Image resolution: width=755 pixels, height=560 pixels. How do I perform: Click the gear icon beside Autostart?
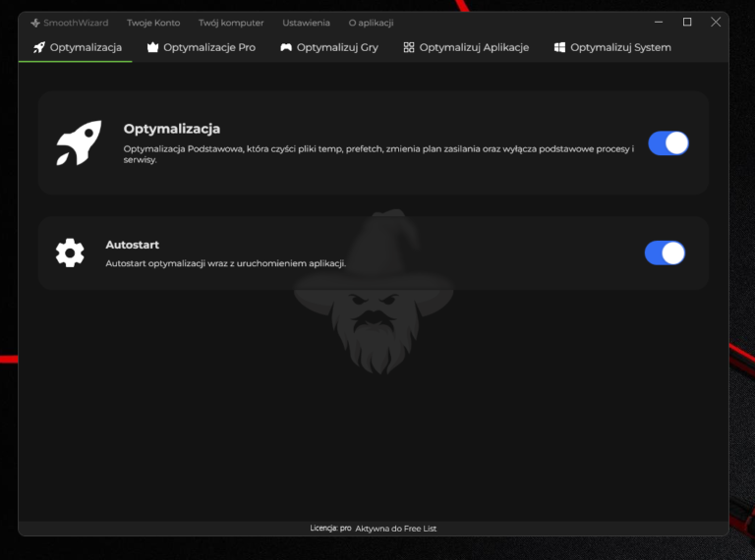(70, 253)
